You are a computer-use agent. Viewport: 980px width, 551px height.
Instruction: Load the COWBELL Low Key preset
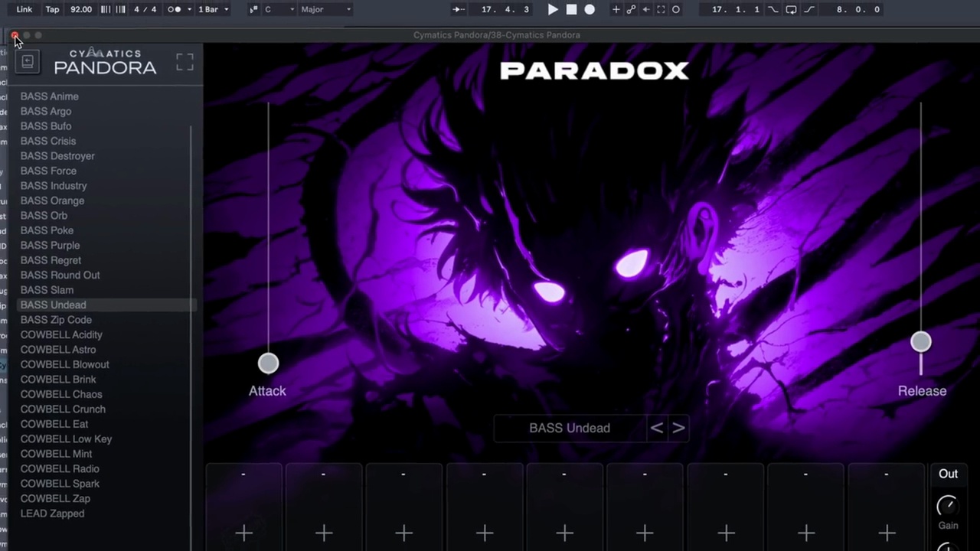66,439
